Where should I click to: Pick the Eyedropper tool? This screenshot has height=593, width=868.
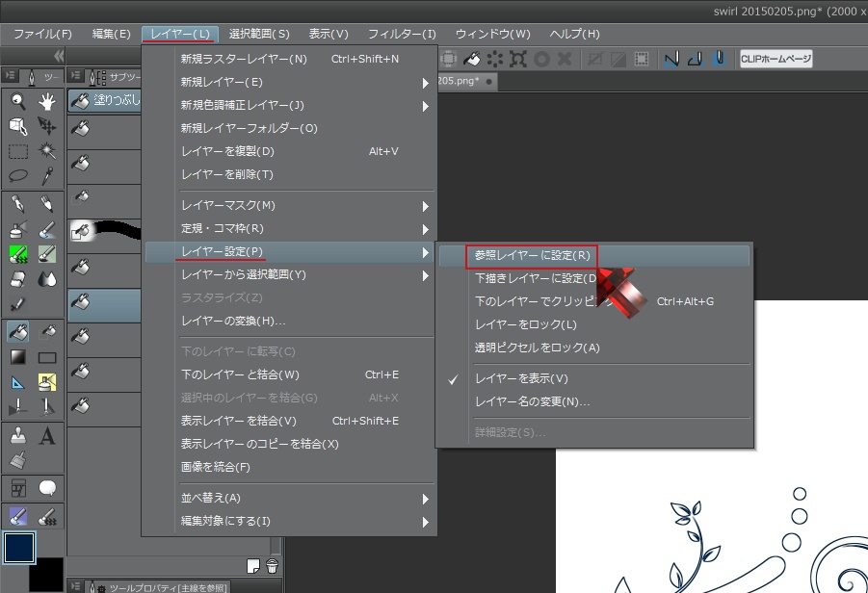(x=46, y=176)
